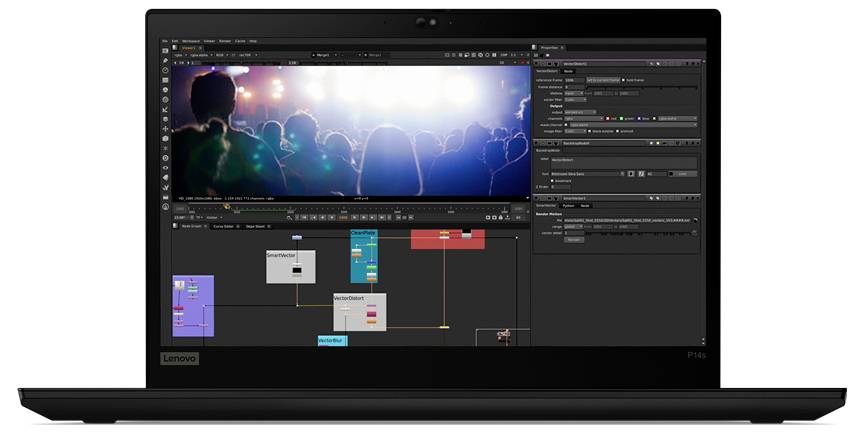The height and width of the screenshot is (433, 864).
Task: Open the ToolSets toolbar menu
Action: pyautogui.click(x=165, y=187)
